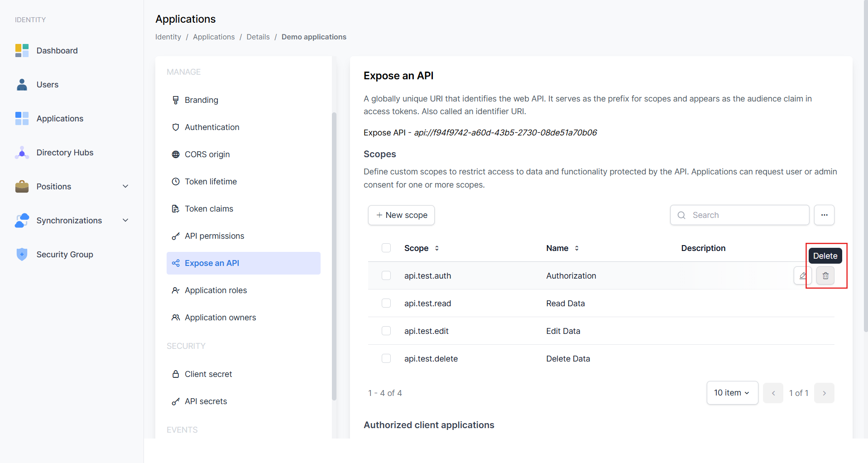Open the 10 item page size dropdown
Screen dimensions: 868x463
(x=732, y=393)
